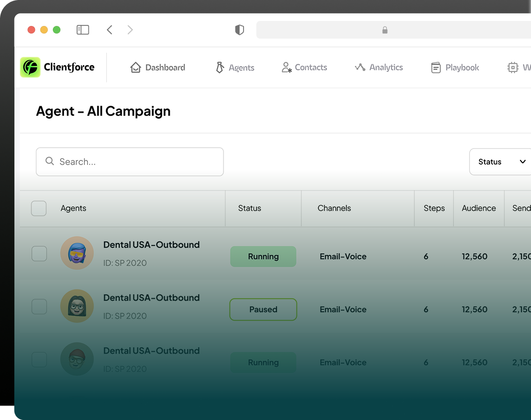Open the blue-haired agent avatar
Screen dimensions: 531x420
coord(77,253)
